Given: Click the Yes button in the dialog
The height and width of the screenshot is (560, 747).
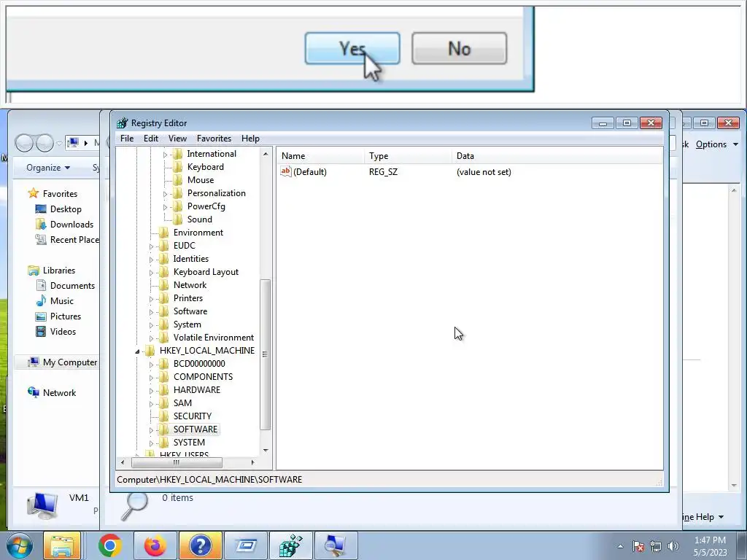Looking at the screenshot, I should pos(352,48).
